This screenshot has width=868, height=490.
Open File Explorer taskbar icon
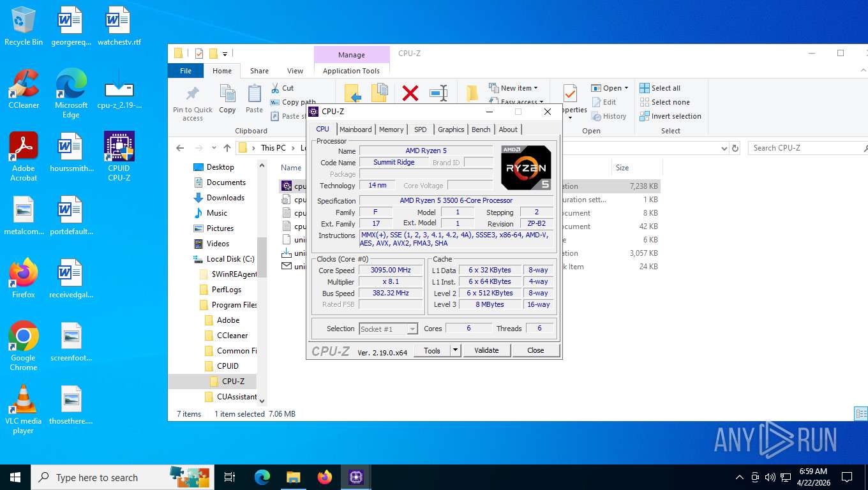pyautogui.click(x=293, y=477)
